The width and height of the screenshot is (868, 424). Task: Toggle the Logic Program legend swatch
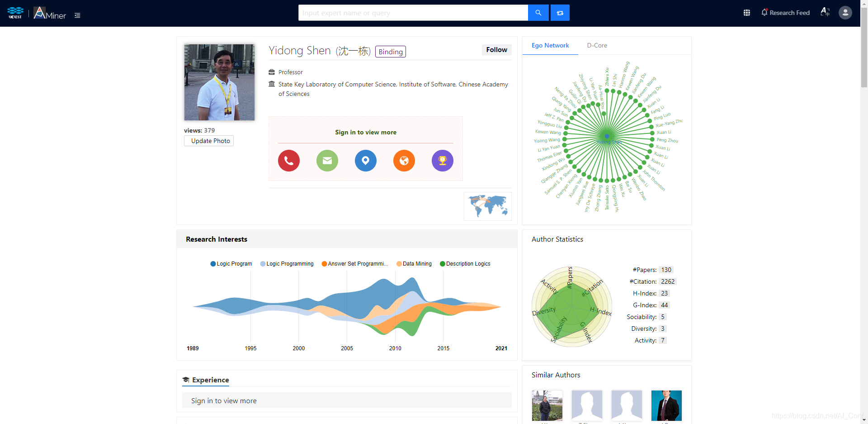pos(213,264)
